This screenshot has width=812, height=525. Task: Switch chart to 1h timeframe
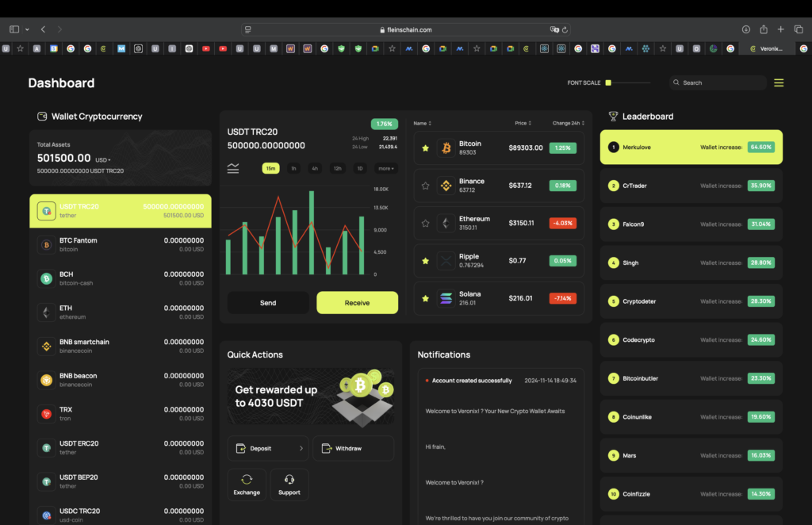click(x=293, y=168)
